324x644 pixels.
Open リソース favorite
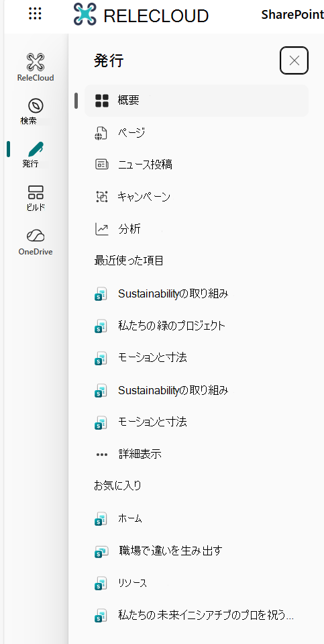coord(197,583)
